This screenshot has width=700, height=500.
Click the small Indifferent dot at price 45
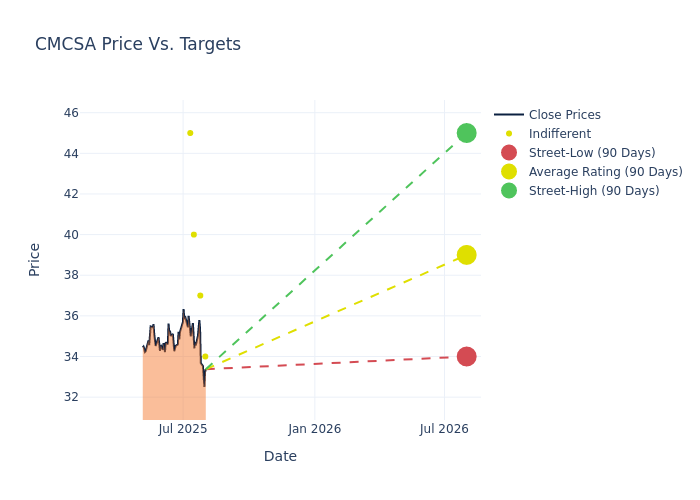(x=190, y=133)
